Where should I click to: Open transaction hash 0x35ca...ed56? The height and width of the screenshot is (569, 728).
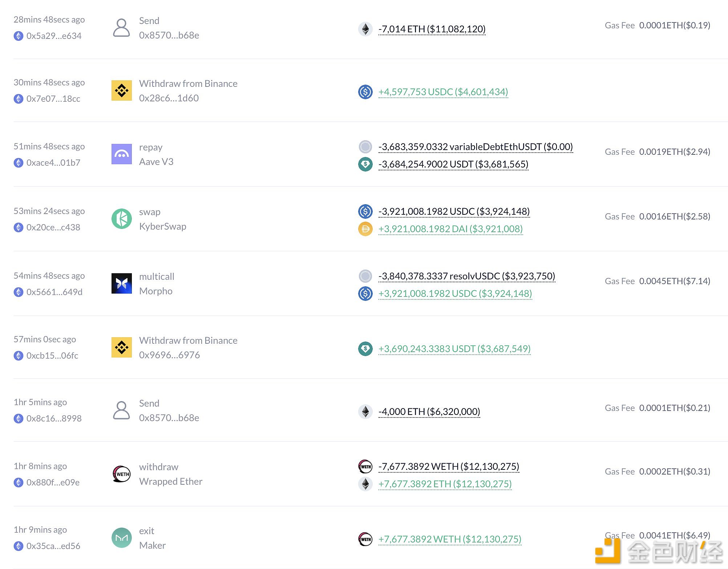point(53,546)
